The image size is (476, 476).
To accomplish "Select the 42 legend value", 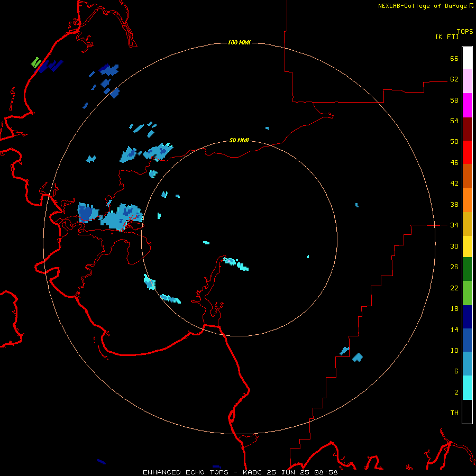I will pos(454,184).
